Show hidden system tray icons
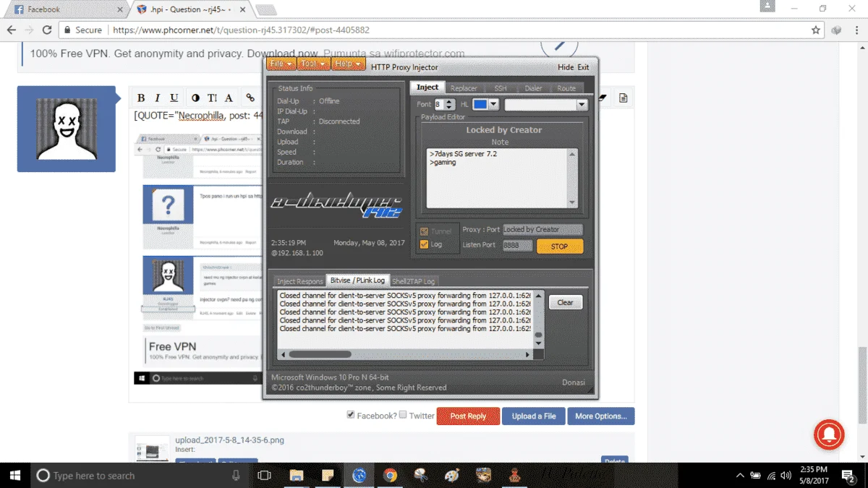This screenshot has height=488, width=868. (739, 476)
